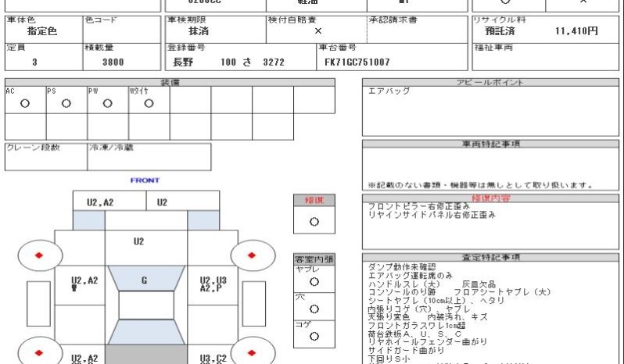Click the circle mark under Wタイヤ

(x=149, y=103)
